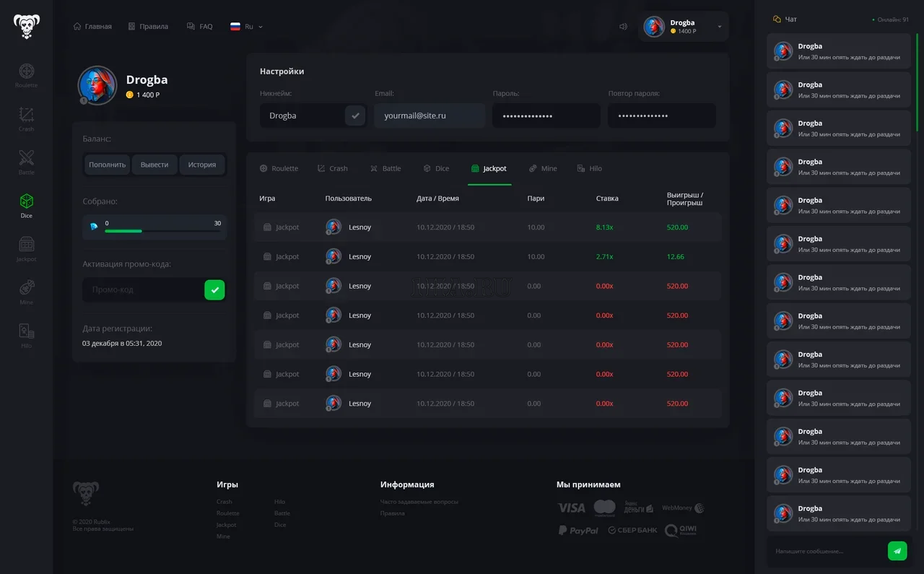Open Crash game in left sidebar
Viewport: 924px width, 574px height.
point(26,118)
